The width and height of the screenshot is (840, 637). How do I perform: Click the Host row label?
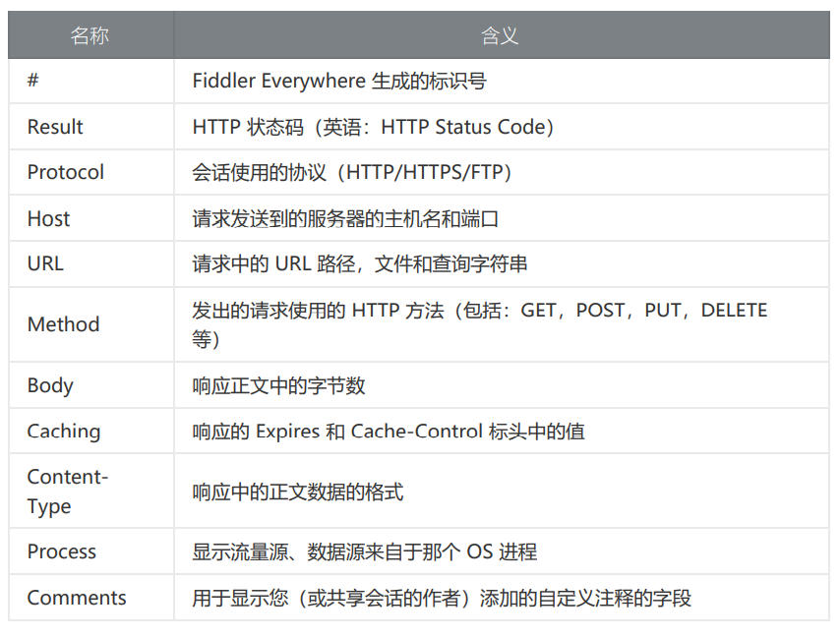pyautogui.click(x=49, y=218)
